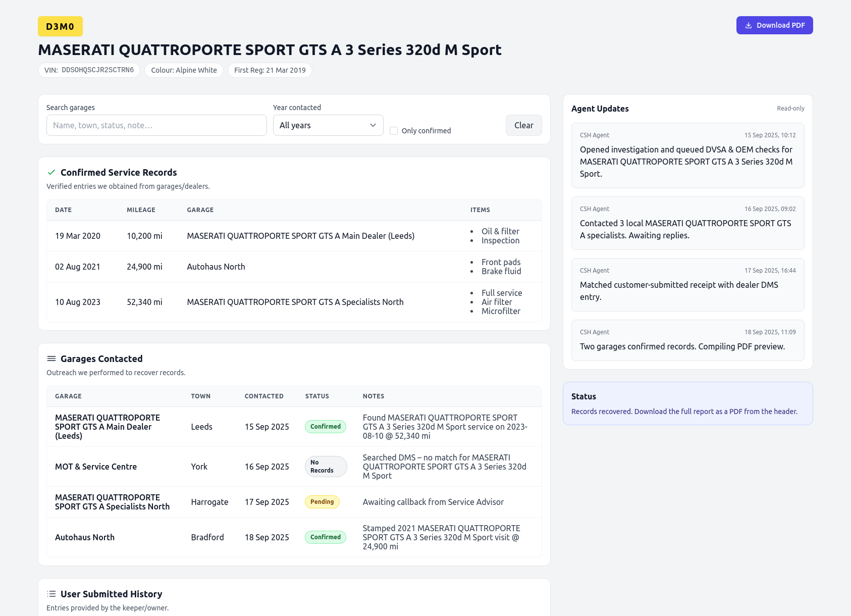The width and height of the screenshot is (851, 616).
Task: Click the list icon beside User Submitted History
Action: click(51, 594)
